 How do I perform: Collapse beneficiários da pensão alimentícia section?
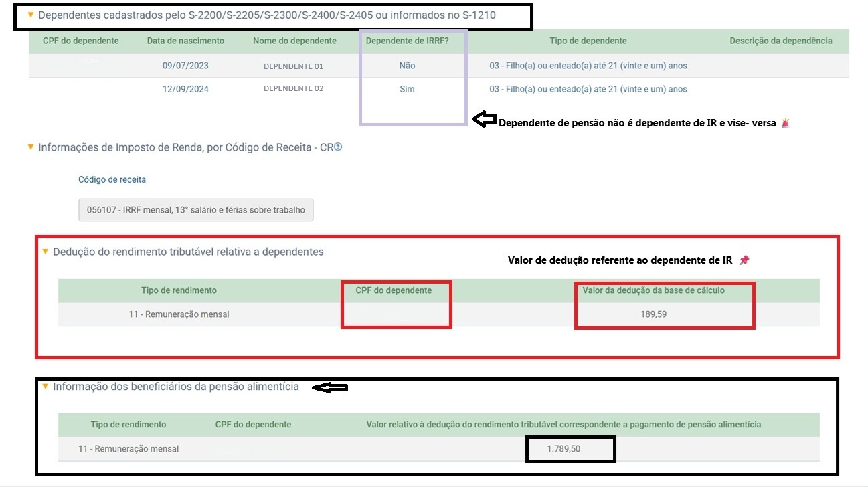(x=46, y=386)
